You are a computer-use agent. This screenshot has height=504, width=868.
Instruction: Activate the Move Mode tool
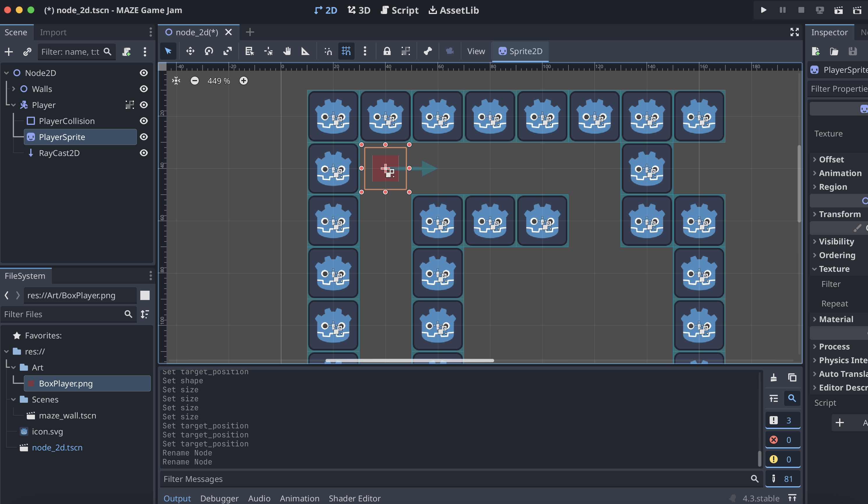[x=190, y=51]
